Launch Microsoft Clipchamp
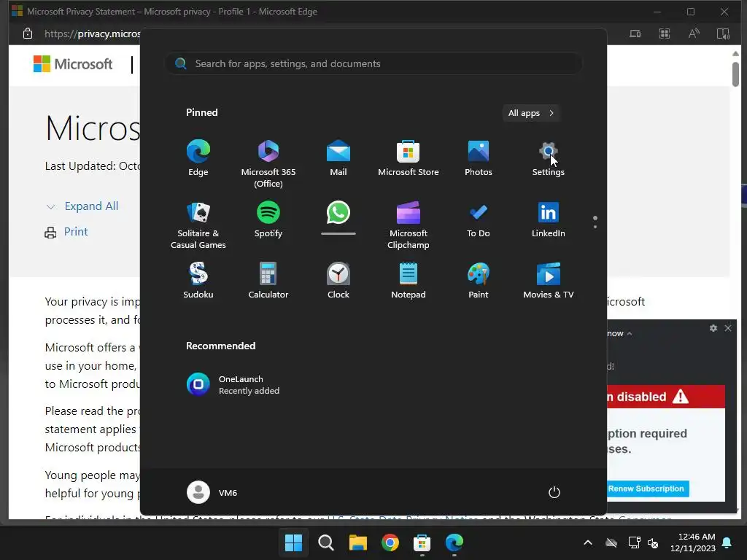Viewport: 747px width, 560px height. (409, 225)
